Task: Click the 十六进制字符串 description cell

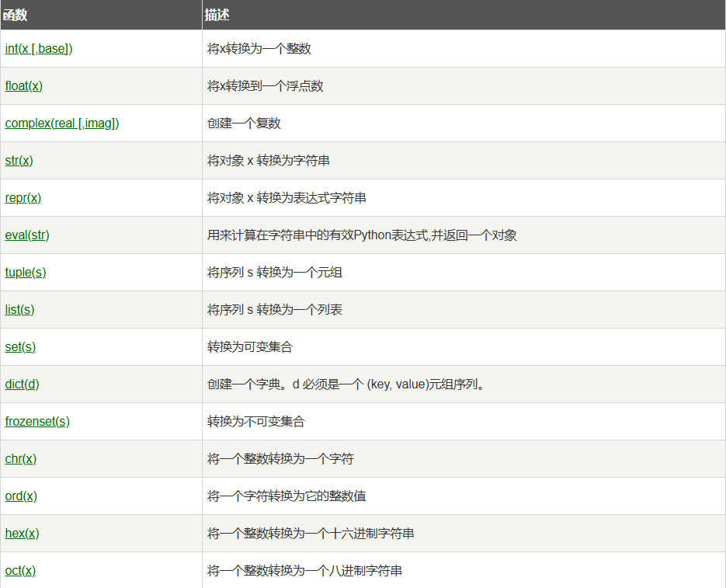Action: click(311, 534)
